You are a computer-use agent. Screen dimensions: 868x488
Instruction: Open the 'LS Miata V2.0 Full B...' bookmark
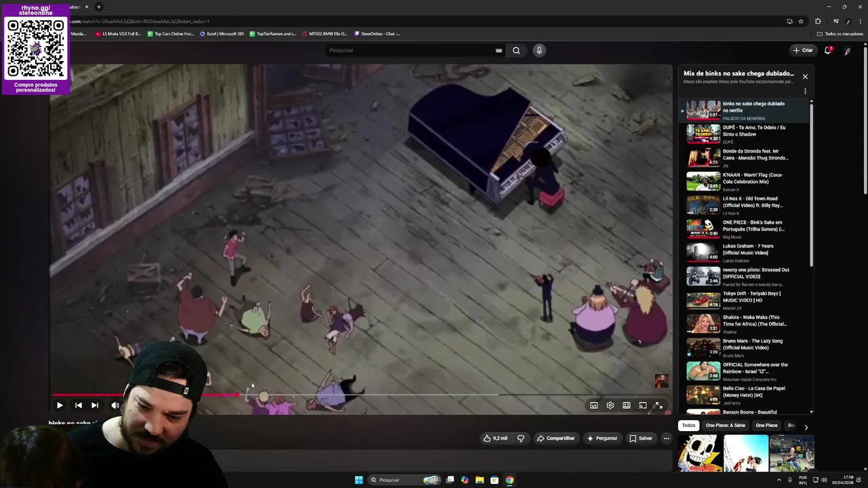(117, 34)
